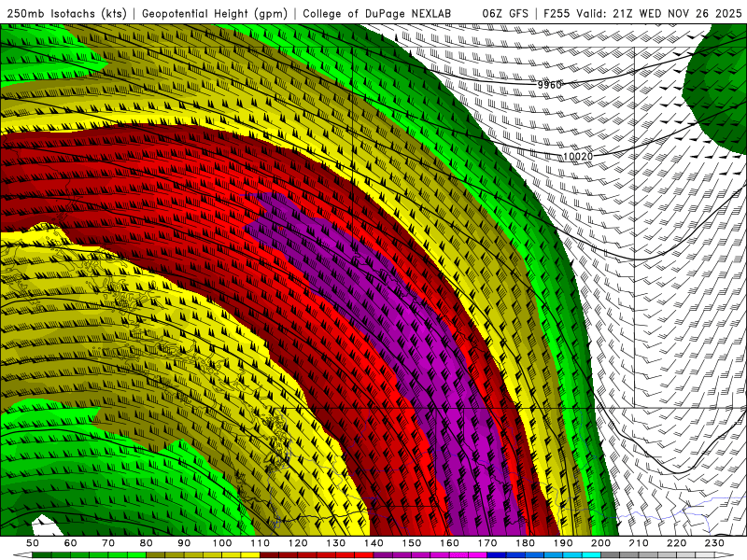Click the 80 value on the color scale
The image size is (747, 560).
pyautogui.click(x=146, y=543)
